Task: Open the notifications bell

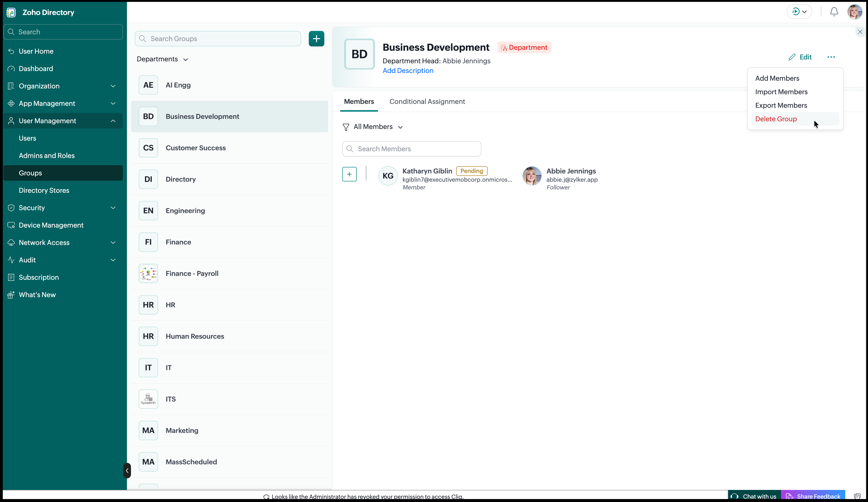Action: click(x=834, y=12)
